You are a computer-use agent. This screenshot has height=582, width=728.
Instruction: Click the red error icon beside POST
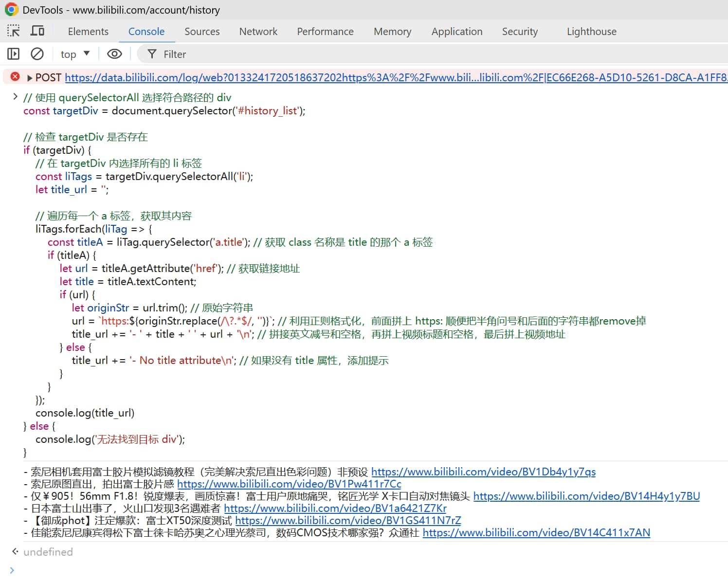(15, 77)
